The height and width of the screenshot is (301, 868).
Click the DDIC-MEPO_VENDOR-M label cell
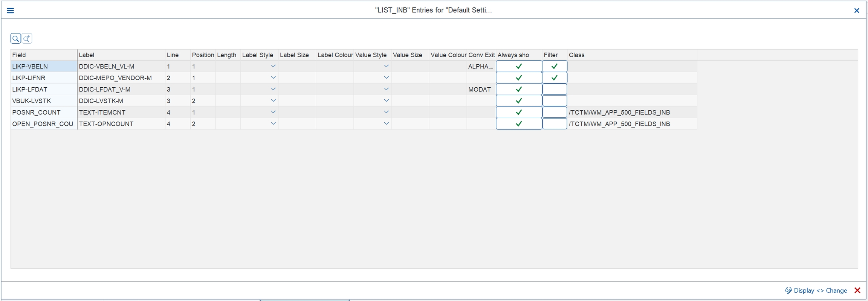coord(121,78)
